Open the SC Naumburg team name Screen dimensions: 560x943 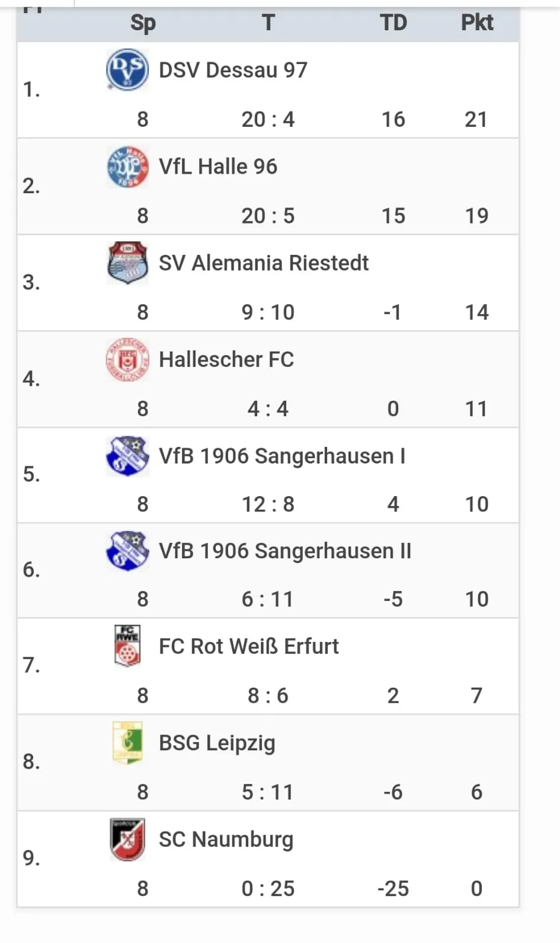point(226,839)
